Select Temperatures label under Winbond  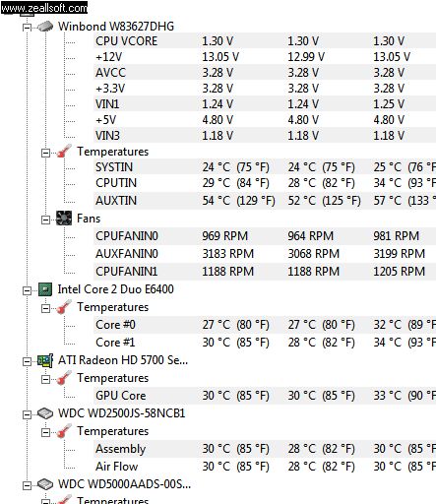[112, 152]
